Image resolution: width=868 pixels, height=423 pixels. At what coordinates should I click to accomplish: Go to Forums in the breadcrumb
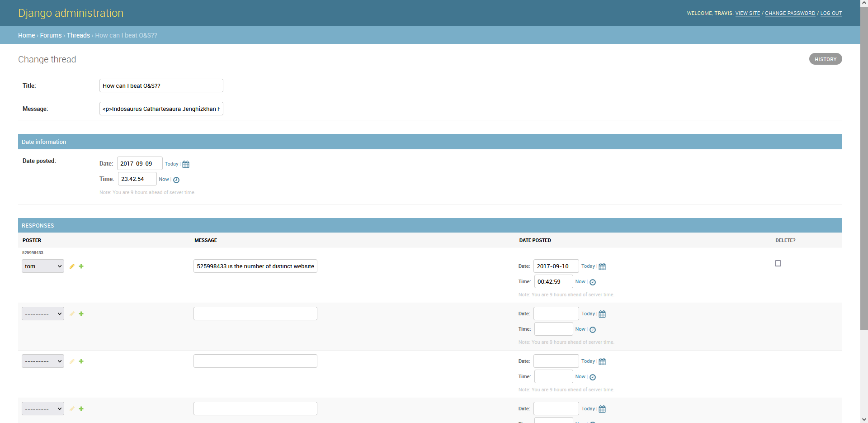tap(51, 35)
